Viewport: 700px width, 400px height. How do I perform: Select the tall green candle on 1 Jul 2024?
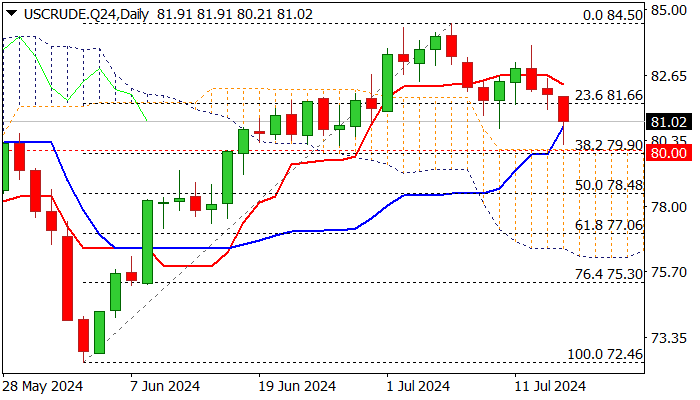[388, 83]
